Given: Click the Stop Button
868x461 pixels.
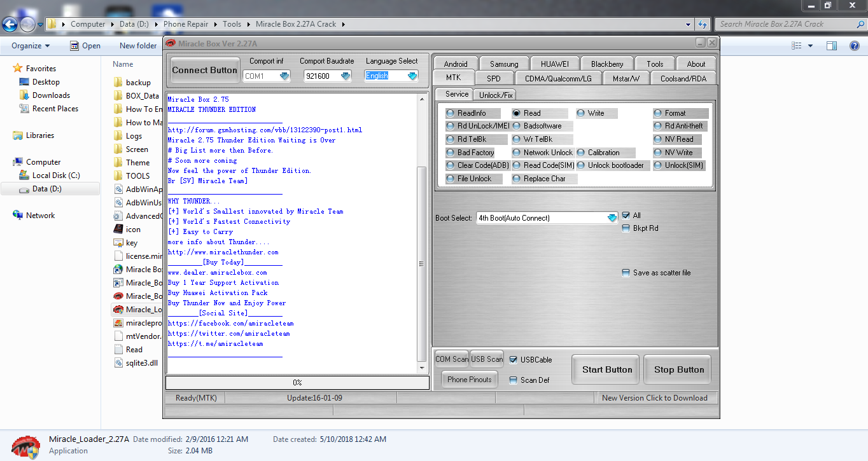Looking at the screenshot, I should pyautogui.click(x=679, y=369).
